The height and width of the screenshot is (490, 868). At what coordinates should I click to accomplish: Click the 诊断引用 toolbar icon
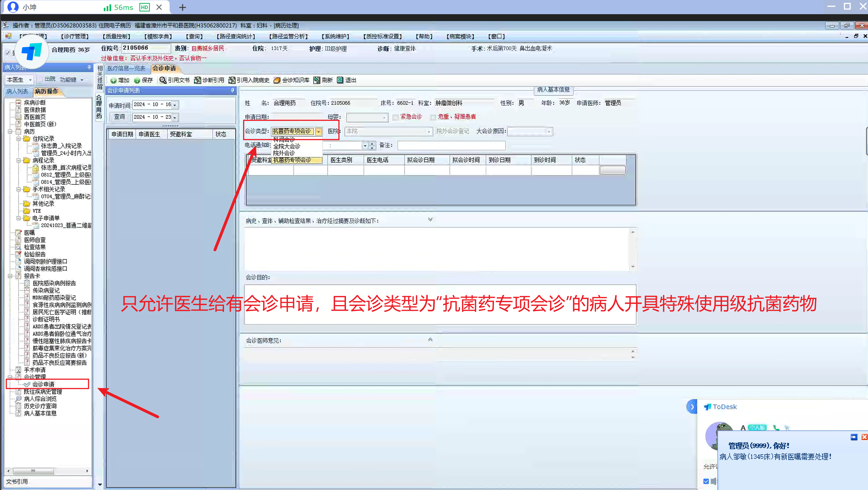pyautogui.click(x=197, y=80)
